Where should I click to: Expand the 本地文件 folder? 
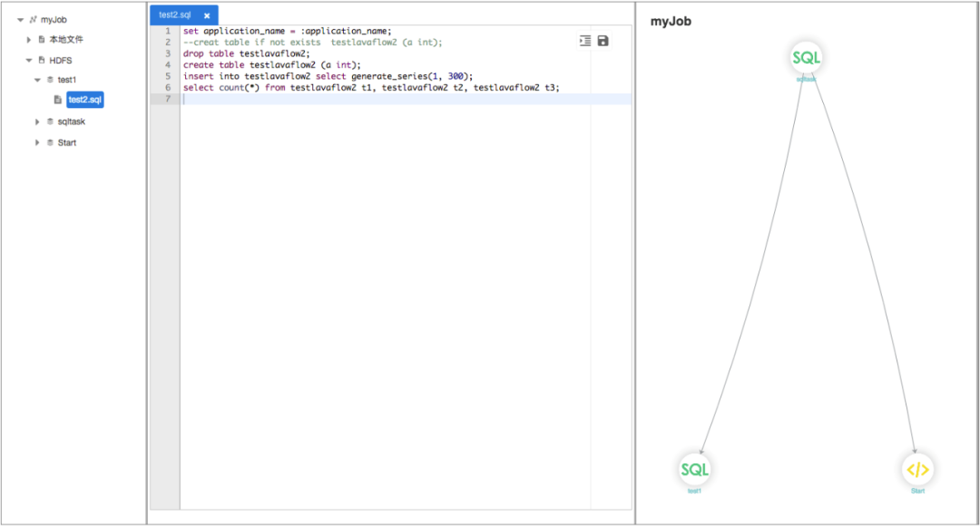pos(29,39)
